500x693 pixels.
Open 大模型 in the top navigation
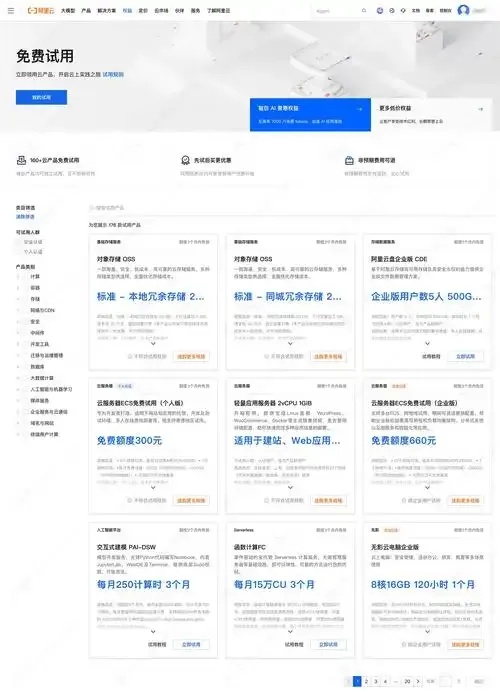point(68,11)
